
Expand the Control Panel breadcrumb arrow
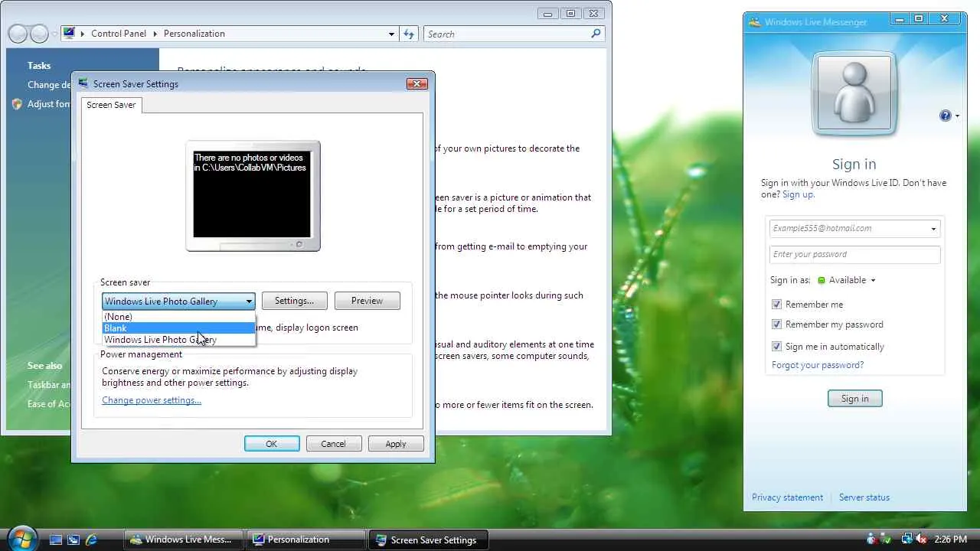click(x=156, y=34)
